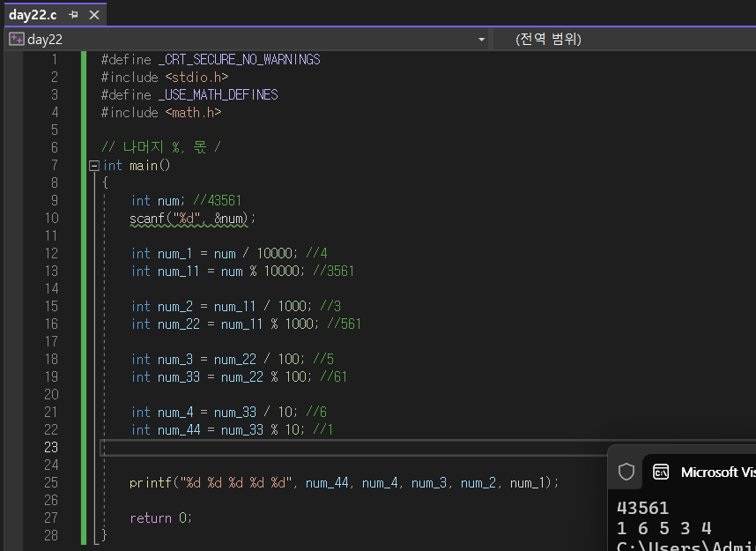The height and width of the screenshot is (551, 756).
Task: Click num_1 declaration on line 12
Action: click(x=215, y=253)
